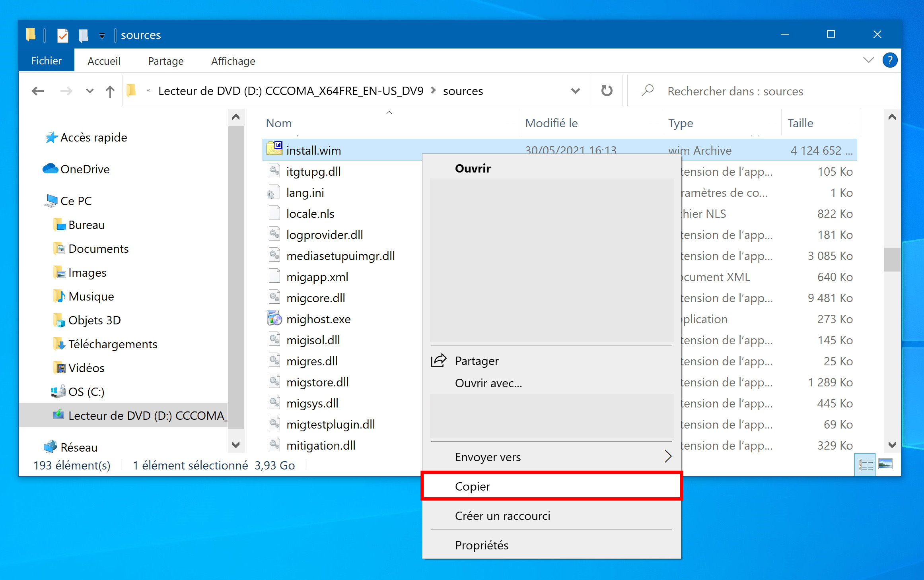This screenshot has width=924, height=580.
Task: Select the itgtupg.dll file icon
Action: [x=274, y=170]
